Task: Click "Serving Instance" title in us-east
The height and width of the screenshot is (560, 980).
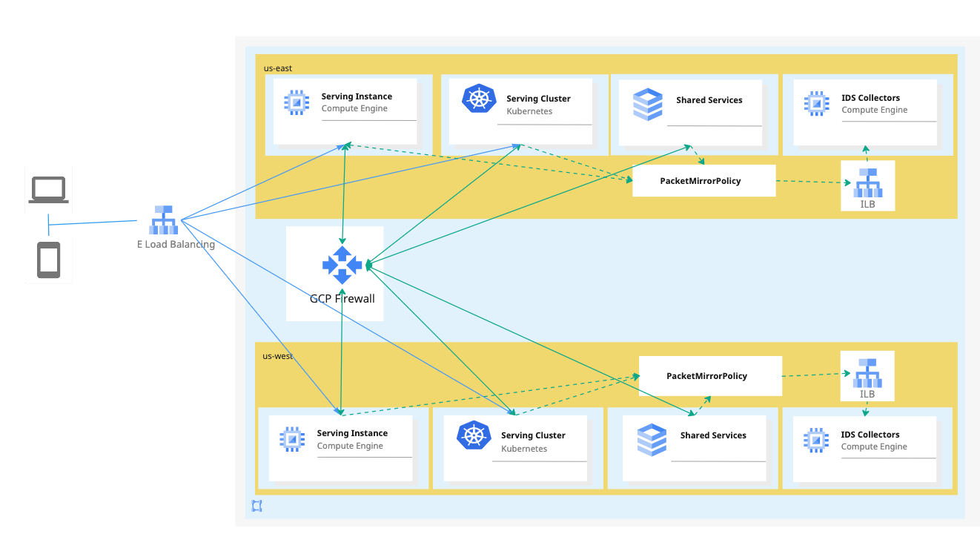Action: tap(357, 96)
